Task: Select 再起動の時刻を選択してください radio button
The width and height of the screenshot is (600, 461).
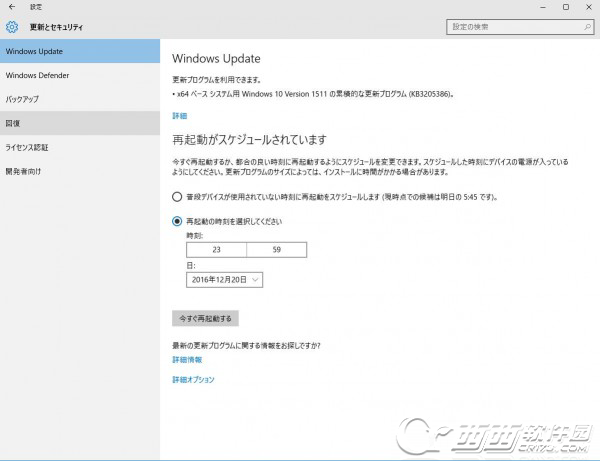Action: 177,221
